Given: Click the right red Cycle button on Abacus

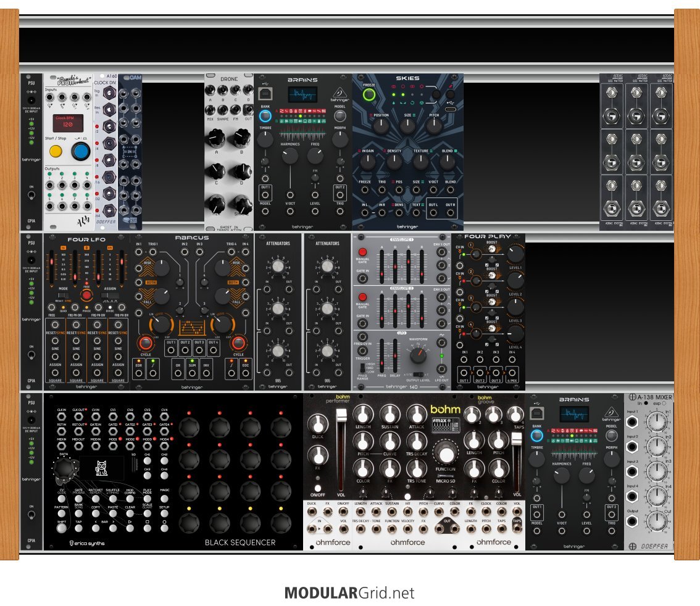Looking at the screenshot, I should [238, 343].
